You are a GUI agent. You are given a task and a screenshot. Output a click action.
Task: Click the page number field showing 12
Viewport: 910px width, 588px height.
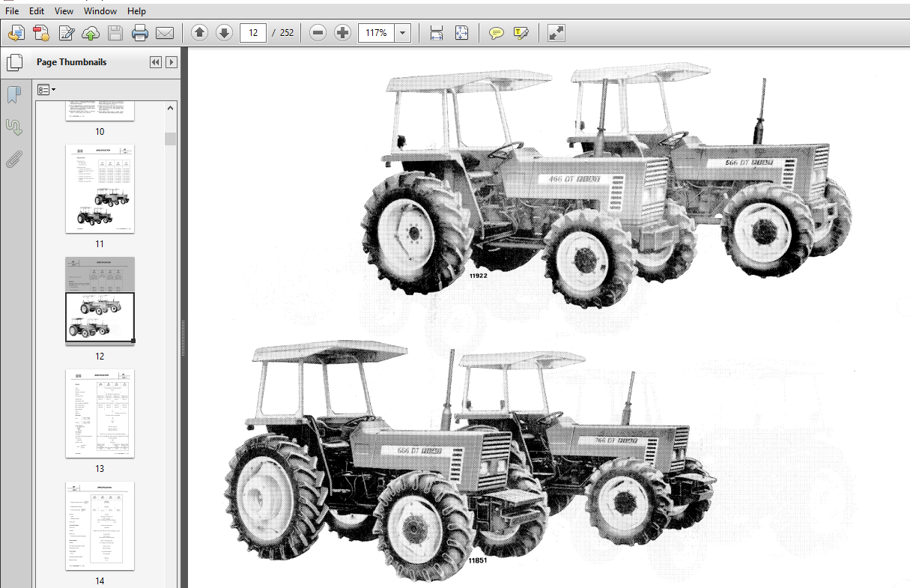click(x=253, y=33)
